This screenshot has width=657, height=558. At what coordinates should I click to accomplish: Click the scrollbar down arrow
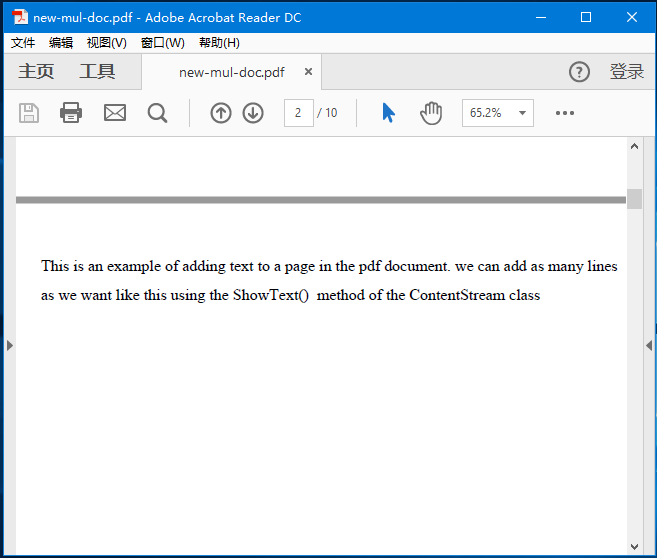(x=634, y=547)
